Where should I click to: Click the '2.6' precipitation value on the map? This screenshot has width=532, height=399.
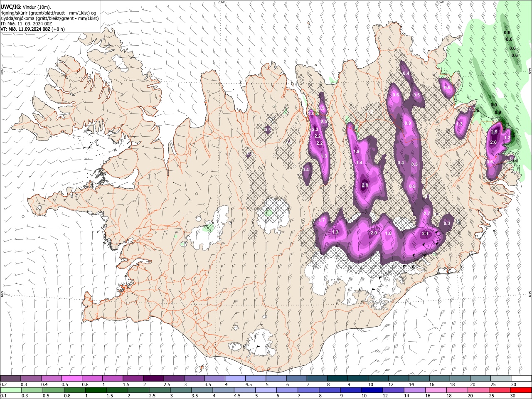(x=493, y=143)
